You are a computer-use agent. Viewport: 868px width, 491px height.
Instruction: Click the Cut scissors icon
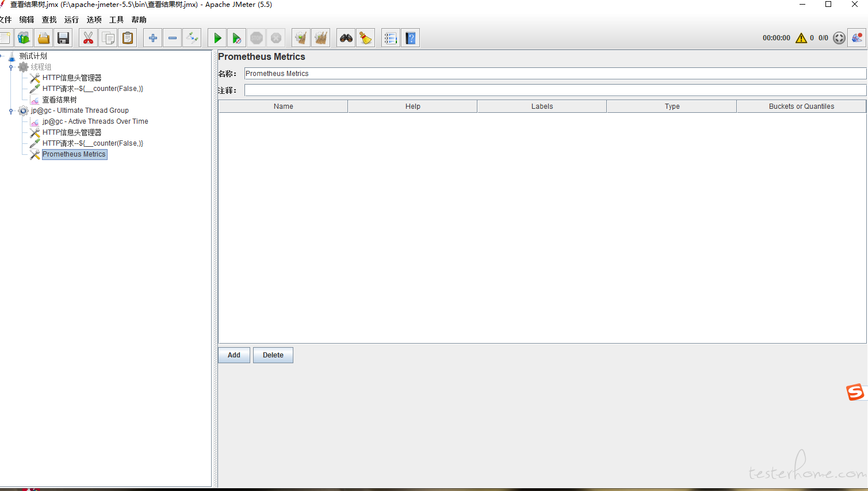88,38
